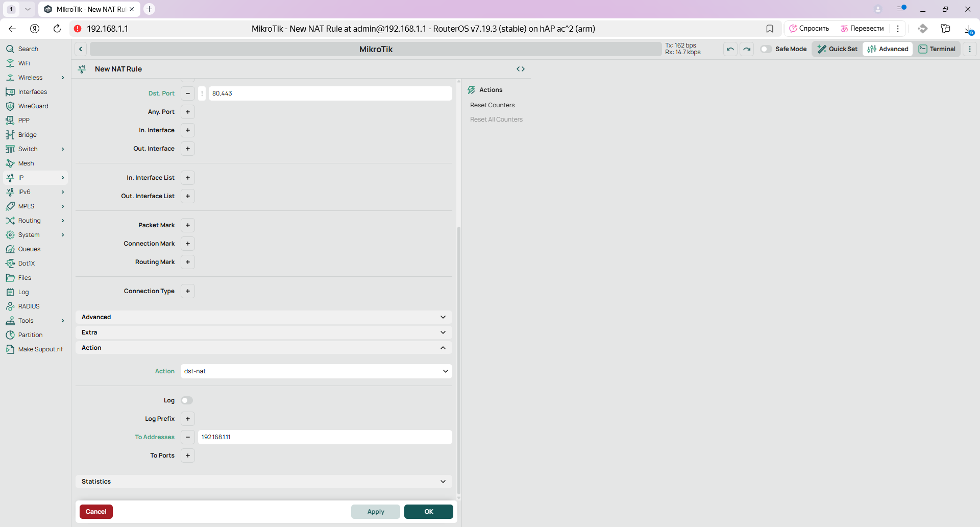Collapse the Action section
980x527 pixels.
coord(264,348)
